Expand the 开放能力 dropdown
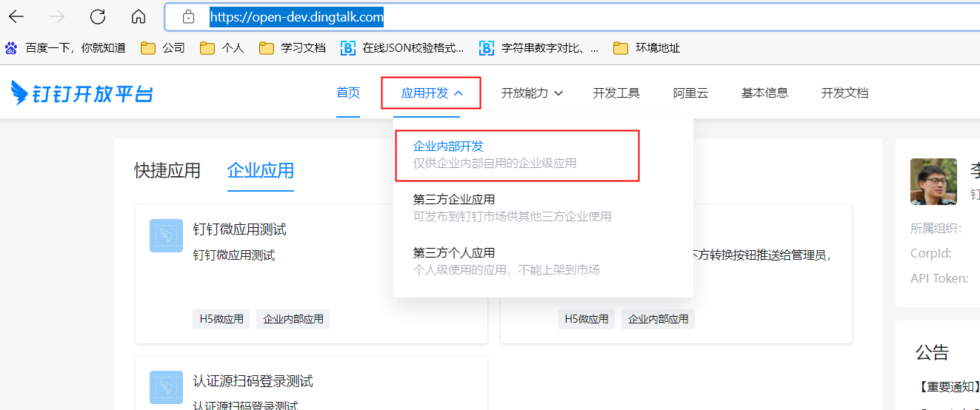Viewport: 980px width, 410px height. pyautogui.click(x=532, y=93)
